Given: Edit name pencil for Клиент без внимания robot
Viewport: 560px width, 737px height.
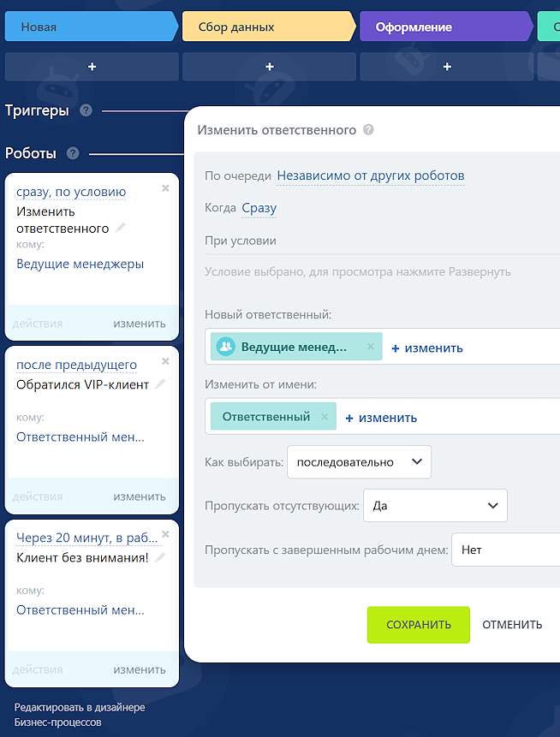Looking at the screenshot, I should click(160, 557).
